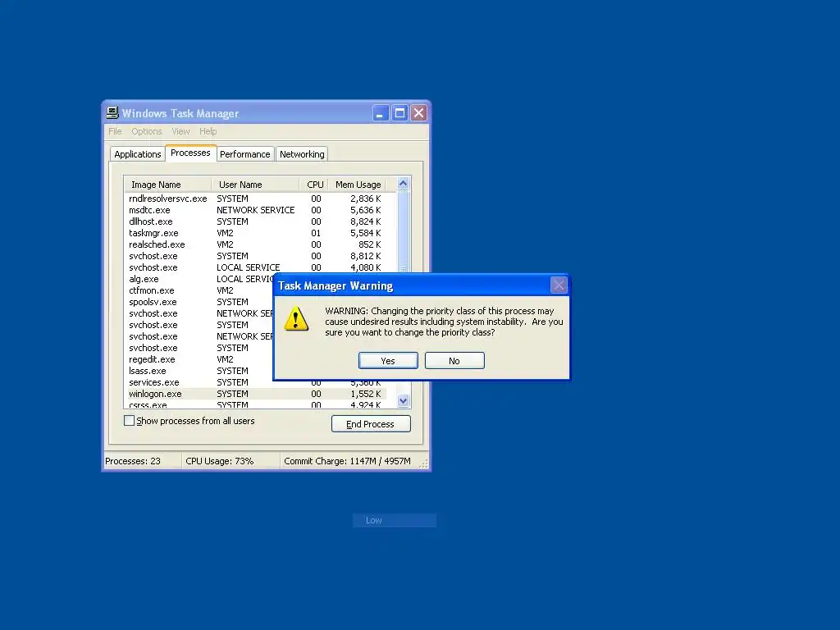Click No in Task Manager Warning
This screenshot has height=630, width=840.
tap(454, 361)
